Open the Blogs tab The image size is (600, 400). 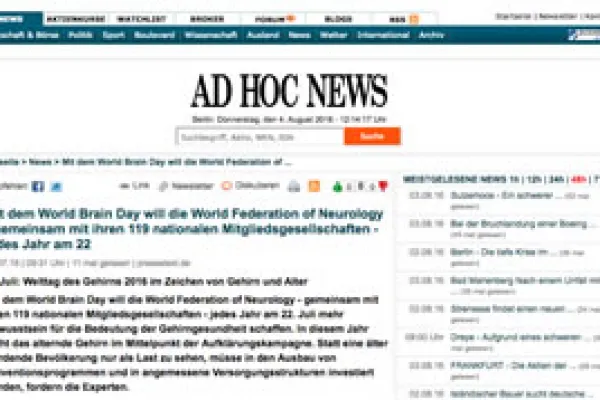point(338,19)
